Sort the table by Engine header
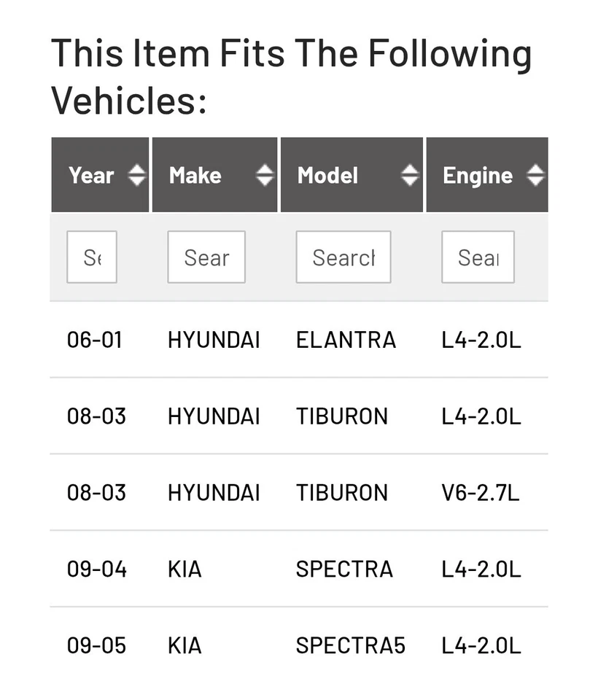Screen dimensions: 598x700 coord(477,175)
